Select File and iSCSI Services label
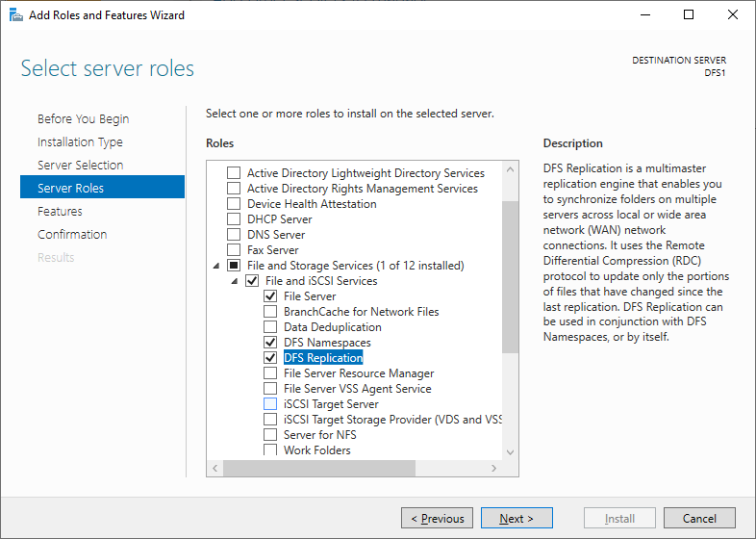Viewport: 756px width, 539px height. click(321, 281)
